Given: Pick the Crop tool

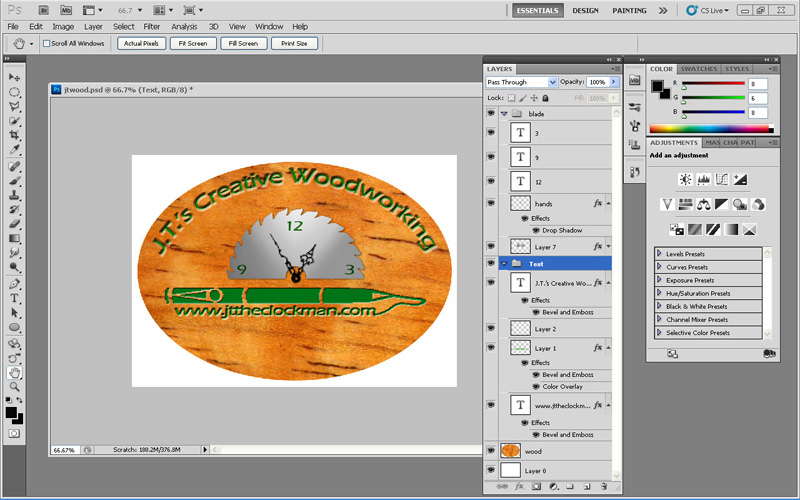Looking at the screenshot, I should 14,134.
